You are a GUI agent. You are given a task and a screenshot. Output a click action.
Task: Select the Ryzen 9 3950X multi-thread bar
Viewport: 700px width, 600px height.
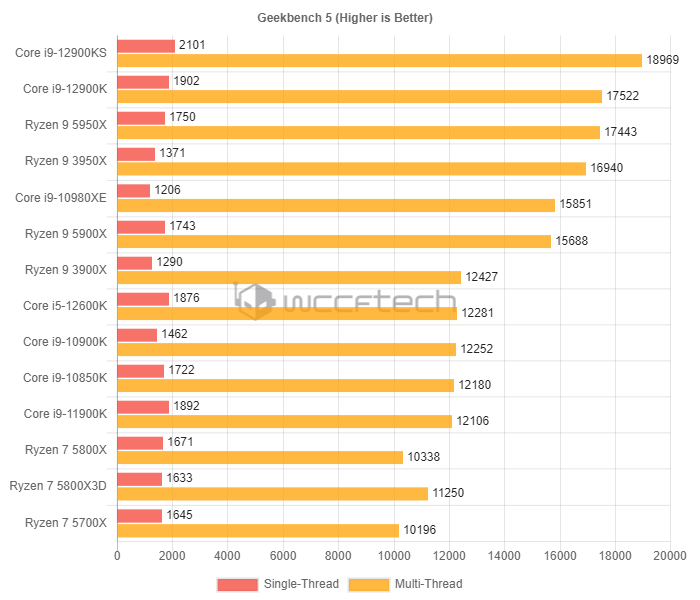click(x=351, y=168)
